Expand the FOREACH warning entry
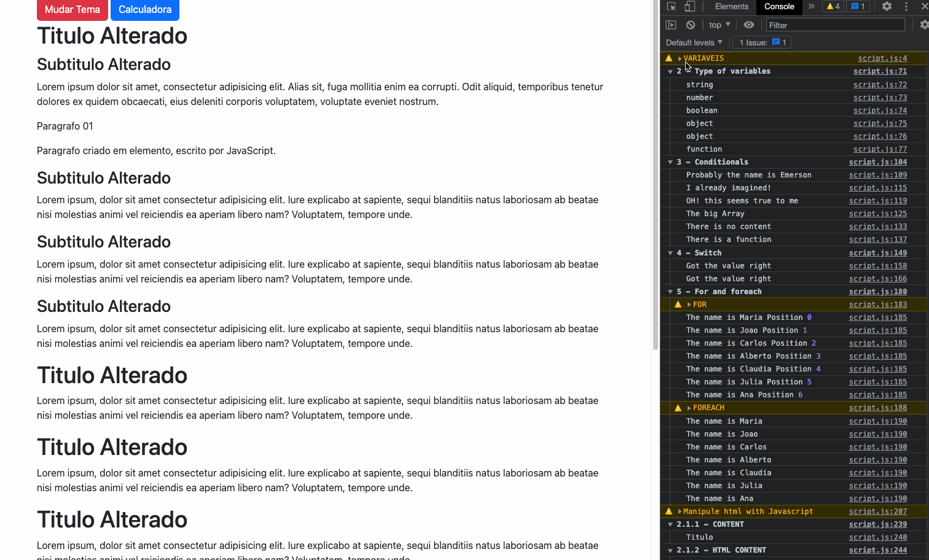929x560 pixels. 689,408
